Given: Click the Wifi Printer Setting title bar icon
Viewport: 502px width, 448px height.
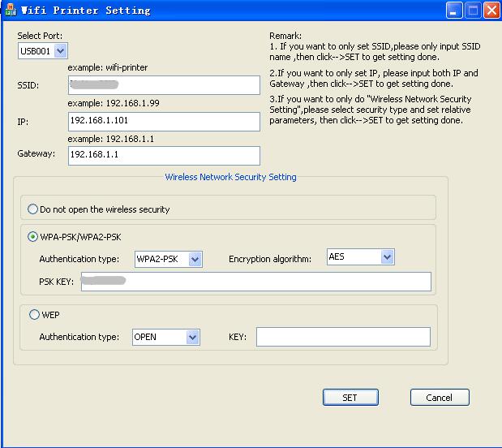Looking at the screenshot, I should pyautogui.click(x=10, y=11).
